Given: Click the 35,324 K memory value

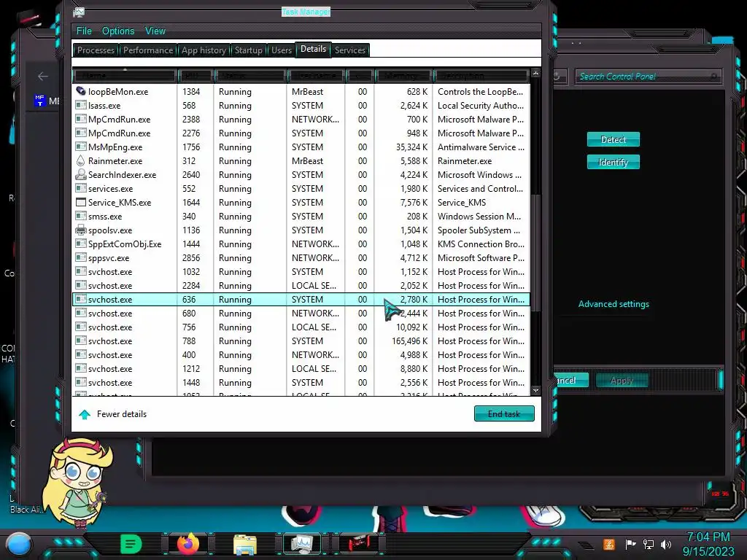Looking at the screenshot, I should (x=411, y=147).
